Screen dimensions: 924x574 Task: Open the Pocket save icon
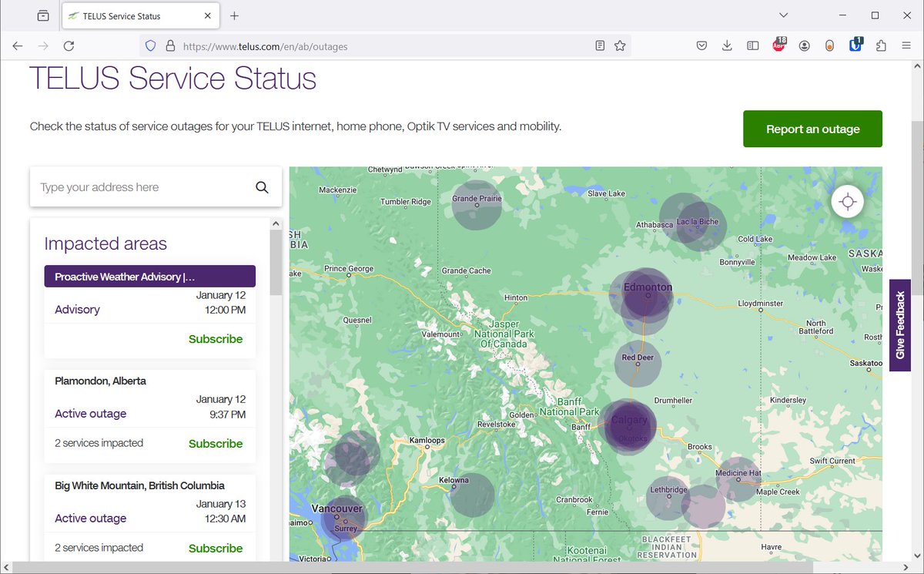(701, 46)
